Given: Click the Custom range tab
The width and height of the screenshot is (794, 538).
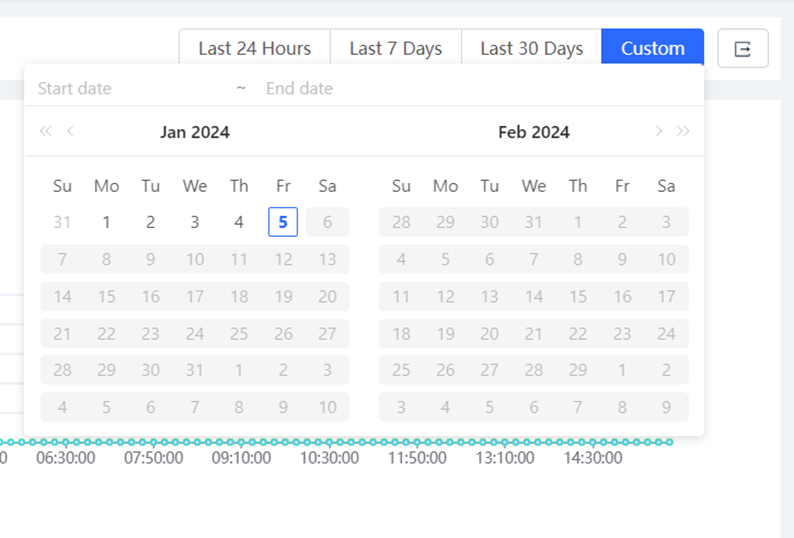Looking at the screenshot, I should coord(653,49).
